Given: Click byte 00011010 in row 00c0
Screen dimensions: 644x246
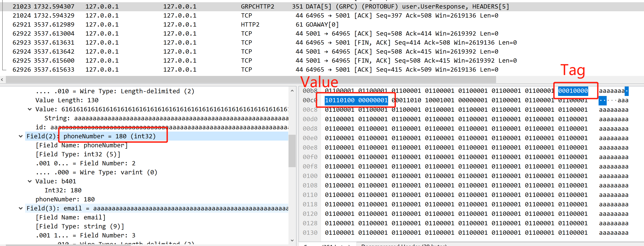Looking at the screenshot, I should click(406, 100).
